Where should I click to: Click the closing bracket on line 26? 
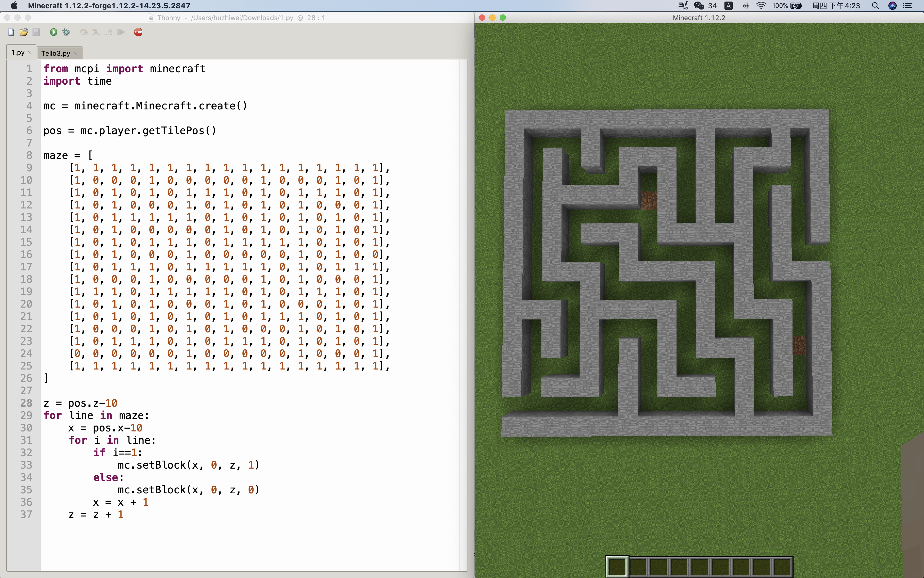[x=46, y=379]
